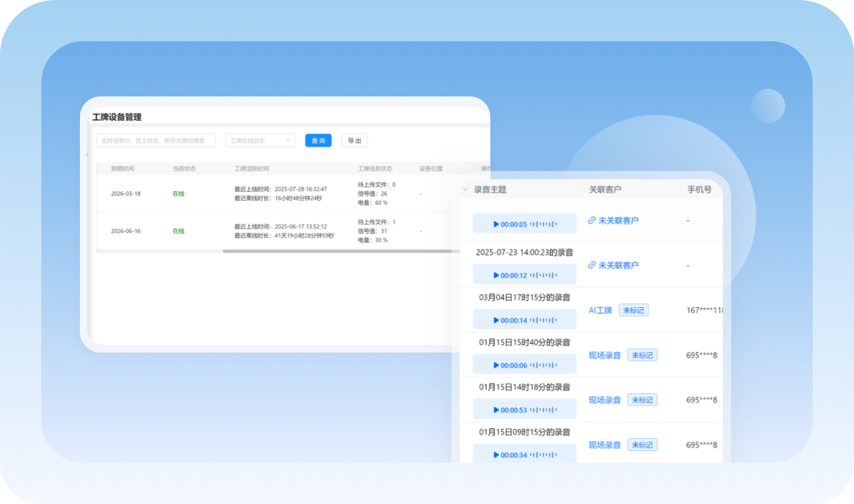Image resolution: width=854 pixels, height=504 pixels.
Task: Play the 00:00:53 recording audio
Action: click(497, 410)
